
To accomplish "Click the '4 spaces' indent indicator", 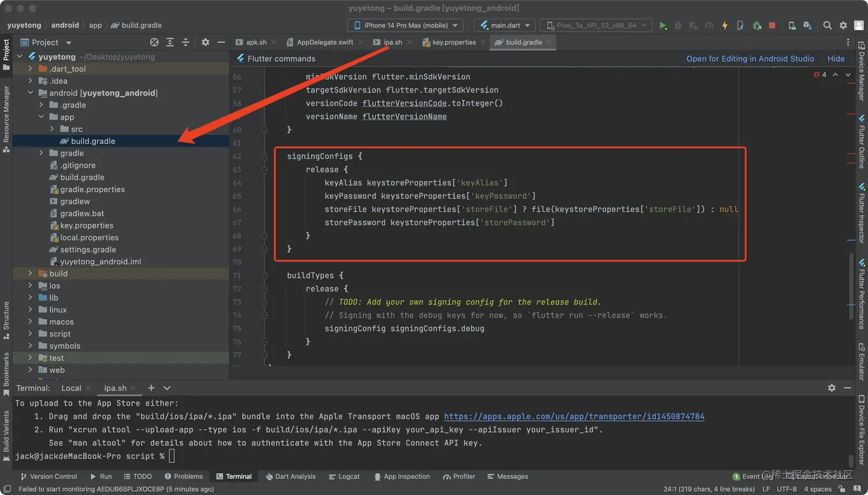I will coord(817,489).
